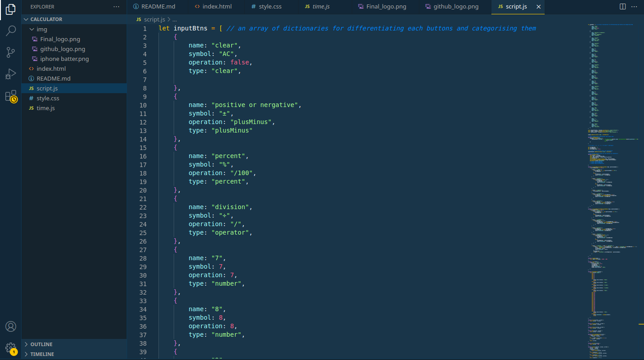Expand the TIMELINE section

(74, 354)
